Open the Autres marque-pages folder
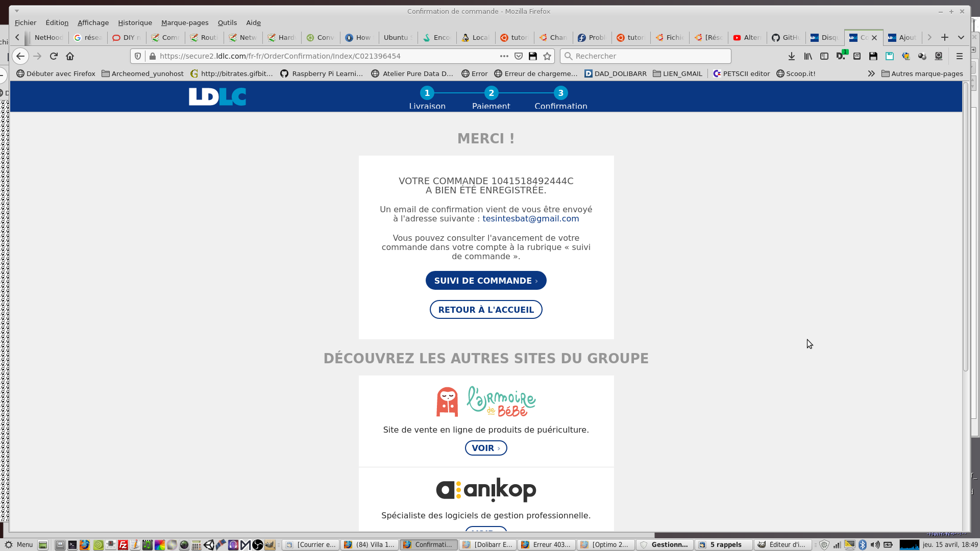The height and width of the screenshot is (551, 980). pyautogui.click(x=922, y=73)
